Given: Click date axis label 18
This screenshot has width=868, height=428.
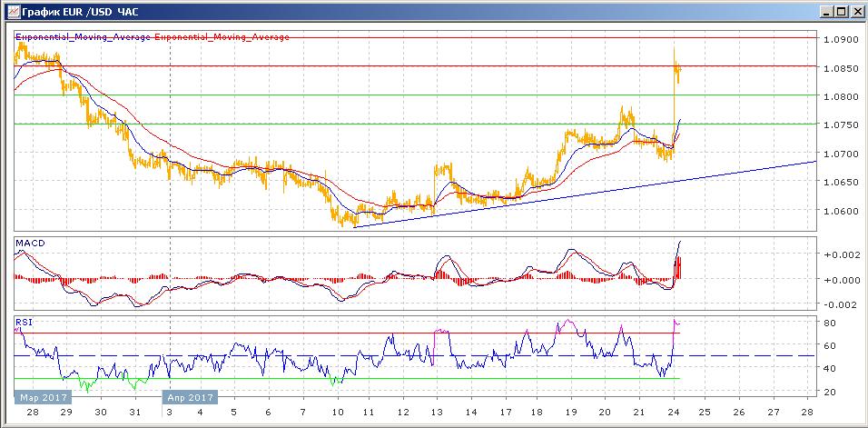Looking at the screenshot, I should (x=537, y=413).
